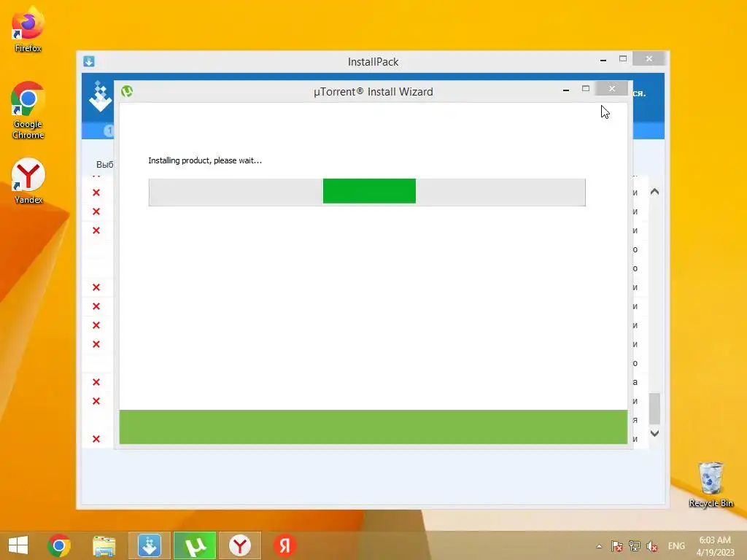Image resolution: width=747 pixels, height=560 pixels.
Task: Maximize the µTorrent Install Wizard
Action: [x=586, y=88]
